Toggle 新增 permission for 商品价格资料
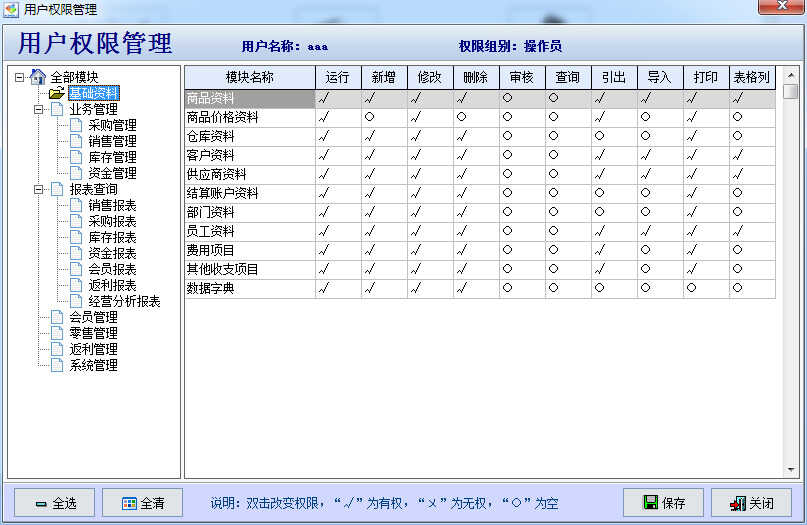The width and height of the screenshot is (807, 525). pos(384,117)
